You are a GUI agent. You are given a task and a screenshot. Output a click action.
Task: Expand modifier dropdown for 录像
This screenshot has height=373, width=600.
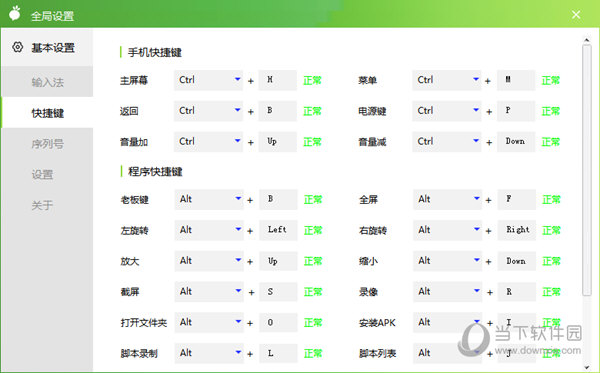[x=447, y=292]
